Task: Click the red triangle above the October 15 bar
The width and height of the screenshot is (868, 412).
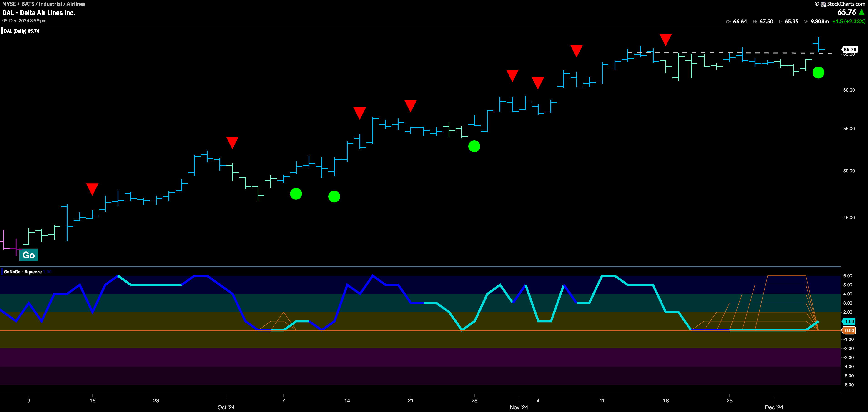Action: tap(359, 113)
